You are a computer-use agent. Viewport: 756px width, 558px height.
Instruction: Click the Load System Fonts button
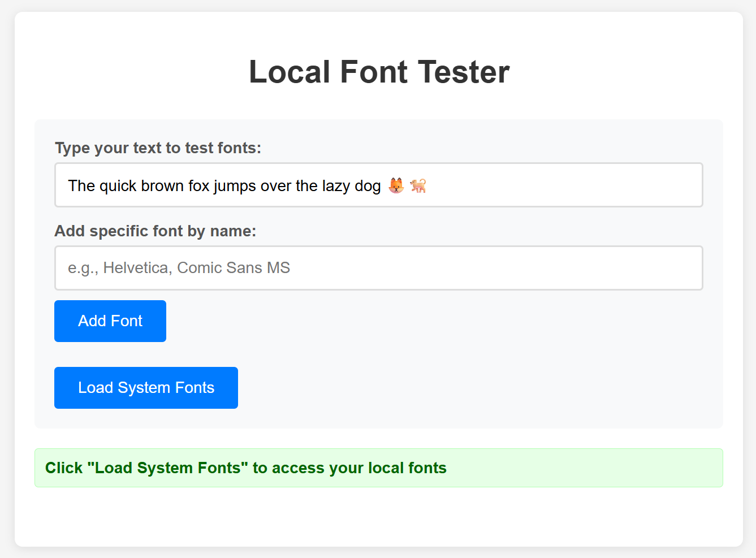coord(146,387)
